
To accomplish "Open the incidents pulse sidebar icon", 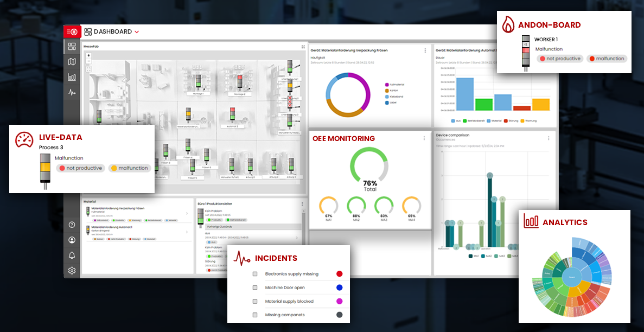I will point(72,93).
